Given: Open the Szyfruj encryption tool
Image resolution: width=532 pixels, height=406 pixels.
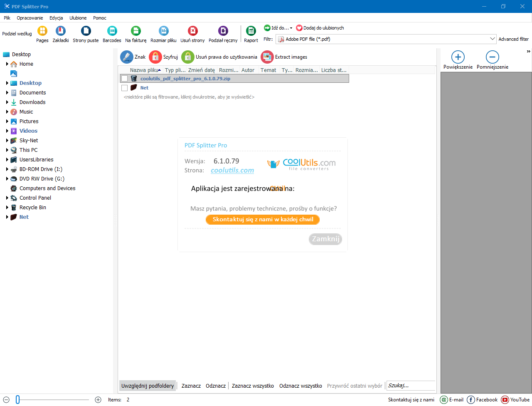Looking at the screenshot, I should [163, 57].
